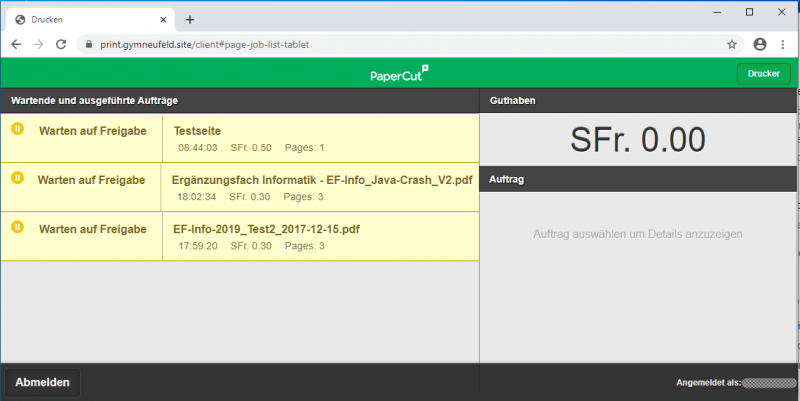Viewport: 800px width, 401px height.
Task: Click the SFr. 0.00 balance display
Action: pos(638,140)
